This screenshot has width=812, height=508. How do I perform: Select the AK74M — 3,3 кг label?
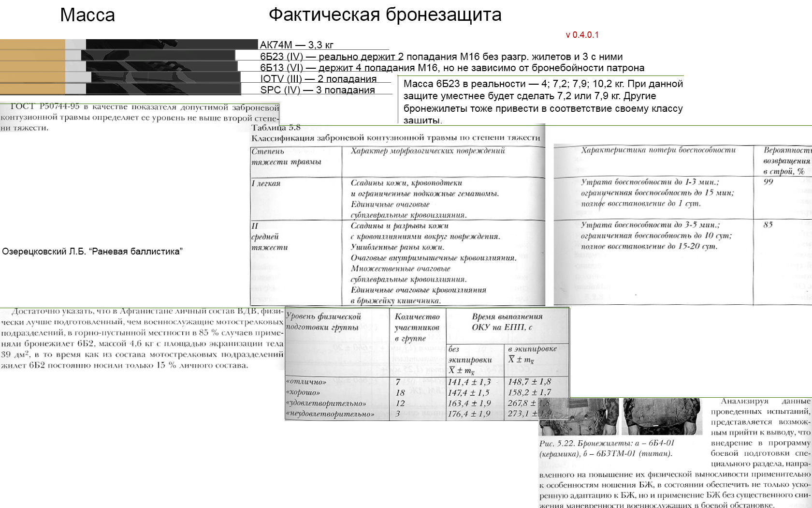[x=296, y=45]
